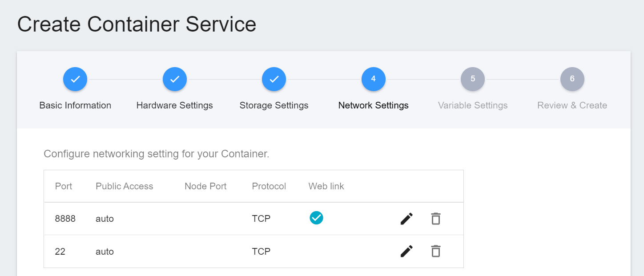Remove port 22 using trash icon
Image resolution: width=644 pixels, height=276 pixels.
(435, 251)
